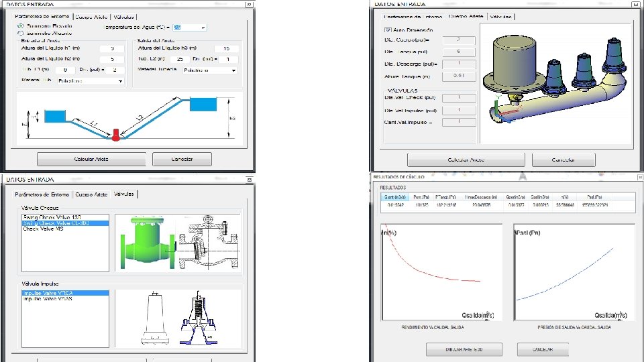This screenshot has width=644, height=362.
Task: Click the Cant. Val. Impulso field
Action: [459, 122]
